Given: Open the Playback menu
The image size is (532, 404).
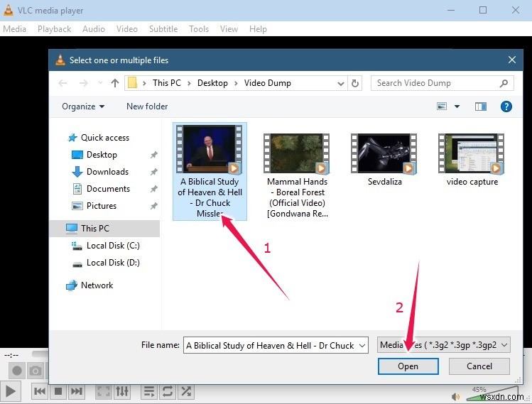Looking at the screenshot, I should coord(54,29).
